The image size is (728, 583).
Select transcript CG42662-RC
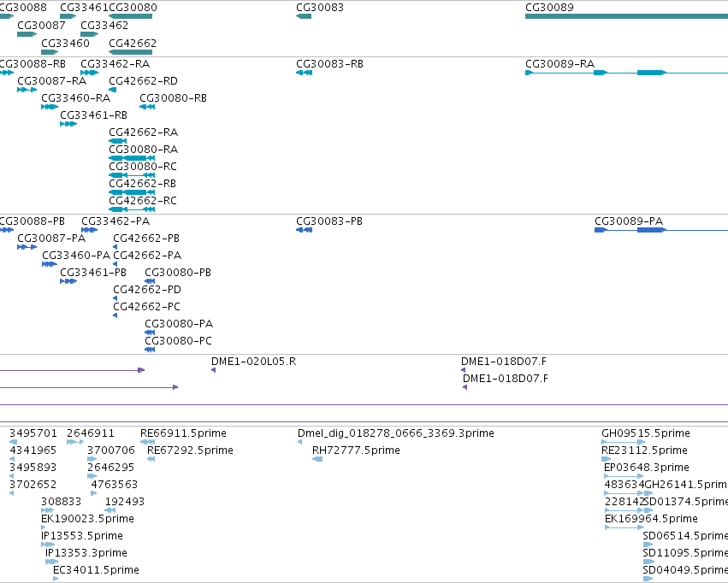[x=132, y=209]
